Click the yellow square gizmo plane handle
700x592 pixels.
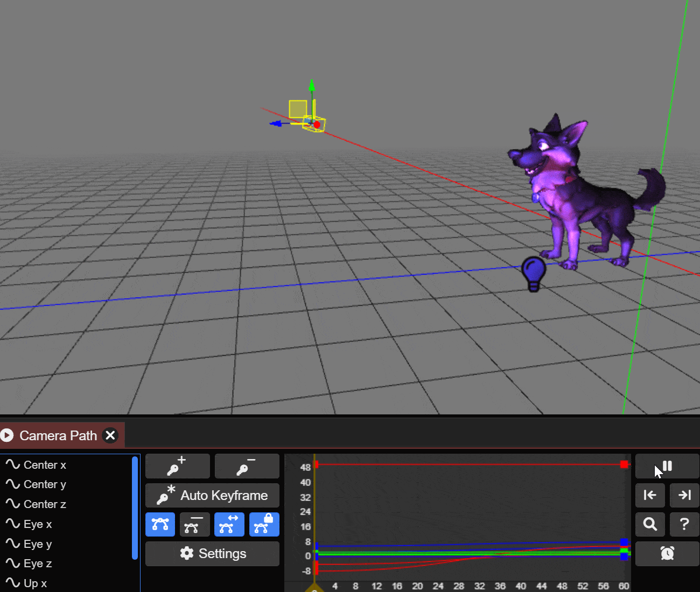pyautogui.click(x=298, y=109)
